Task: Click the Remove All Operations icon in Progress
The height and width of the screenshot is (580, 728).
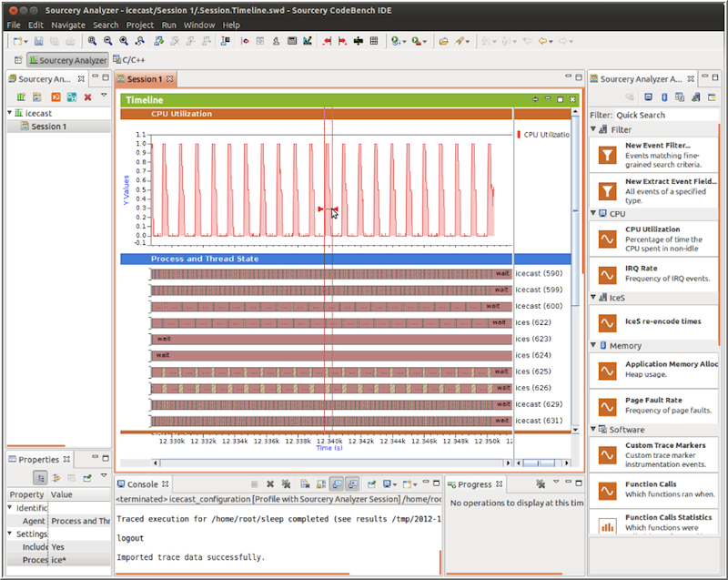Action: click(541, 483)
